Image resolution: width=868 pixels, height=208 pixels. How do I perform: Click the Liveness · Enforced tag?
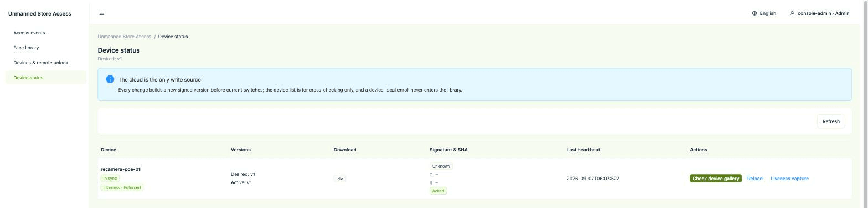tap(122, 187)
